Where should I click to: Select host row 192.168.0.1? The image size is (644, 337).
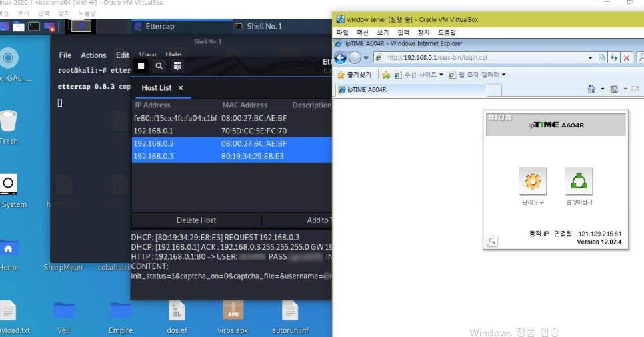[231, 131]
